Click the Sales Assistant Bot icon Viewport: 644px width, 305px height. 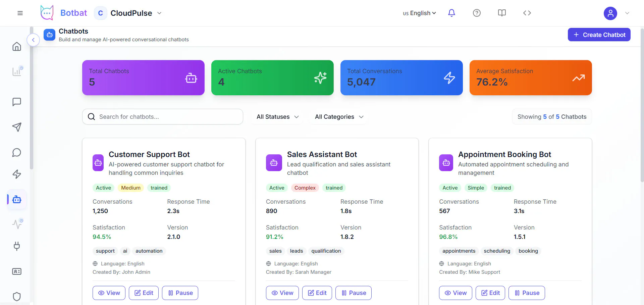(x=274, y=163)
